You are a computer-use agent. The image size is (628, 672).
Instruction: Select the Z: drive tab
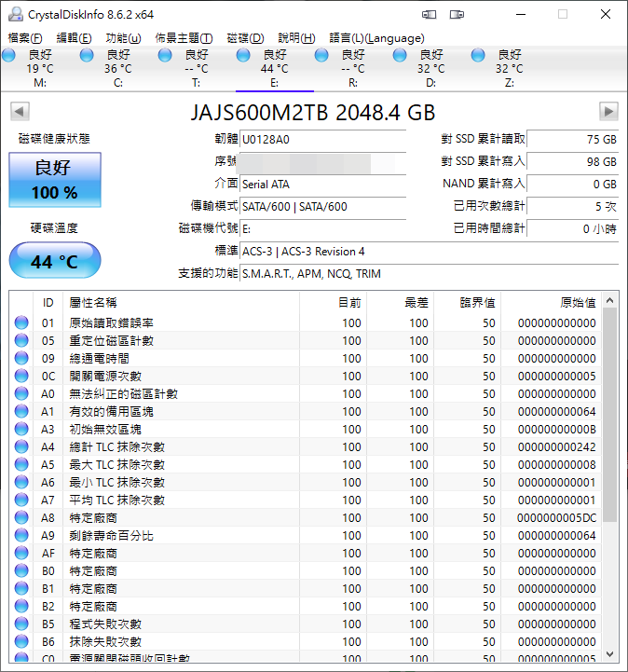coord(510,69)
